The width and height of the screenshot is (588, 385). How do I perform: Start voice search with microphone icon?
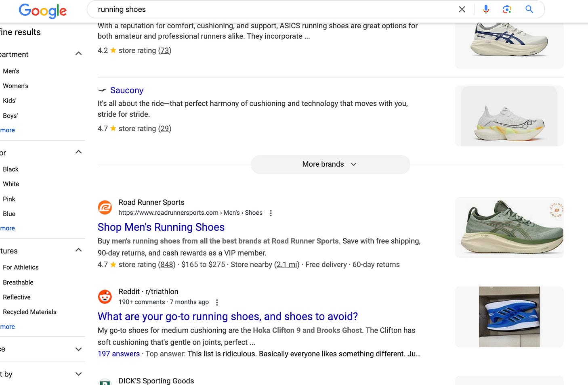(x=486, y=9)
